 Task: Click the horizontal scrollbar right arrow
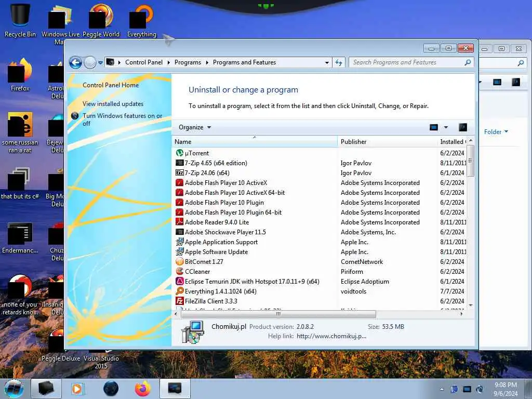461,314
